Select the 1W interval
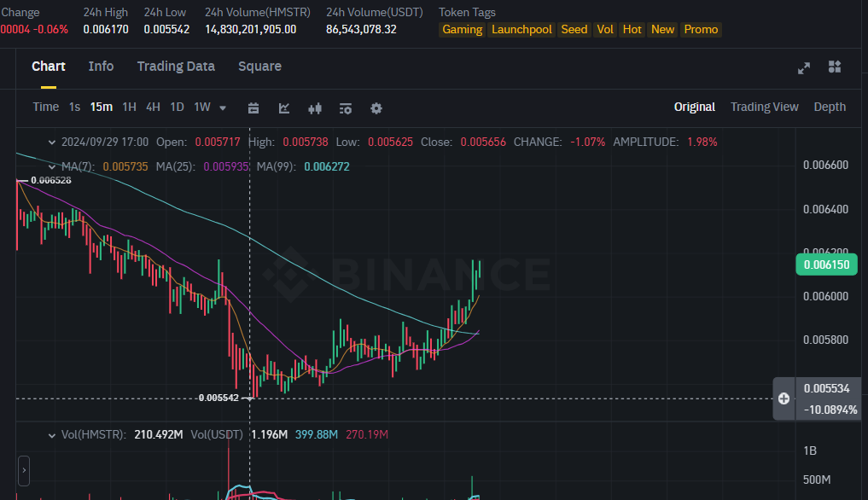 pyautogui.click(x=202, y=107)
